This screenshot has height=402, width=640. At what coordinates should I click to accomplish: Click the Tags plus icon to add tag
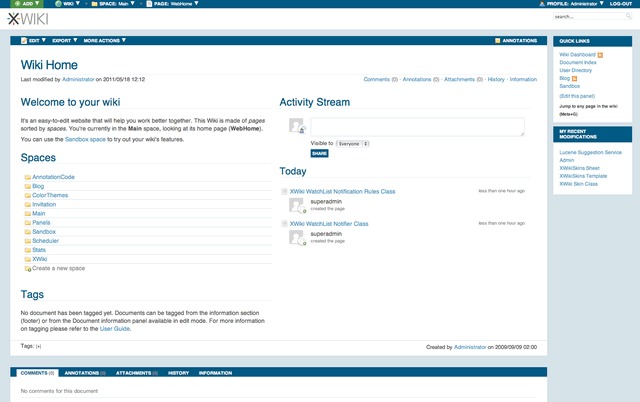[x=39, y=346]
